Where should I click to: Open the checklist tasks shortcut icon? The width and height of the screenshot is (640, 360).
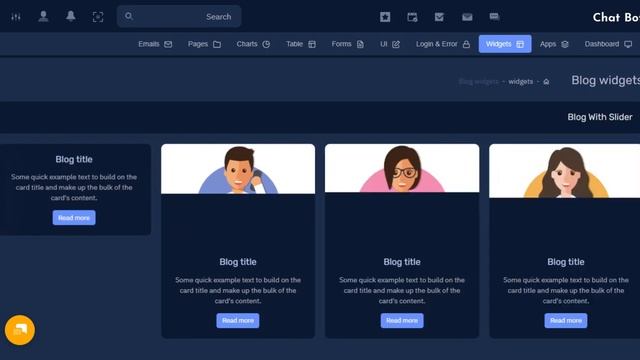tap(439, 17)
